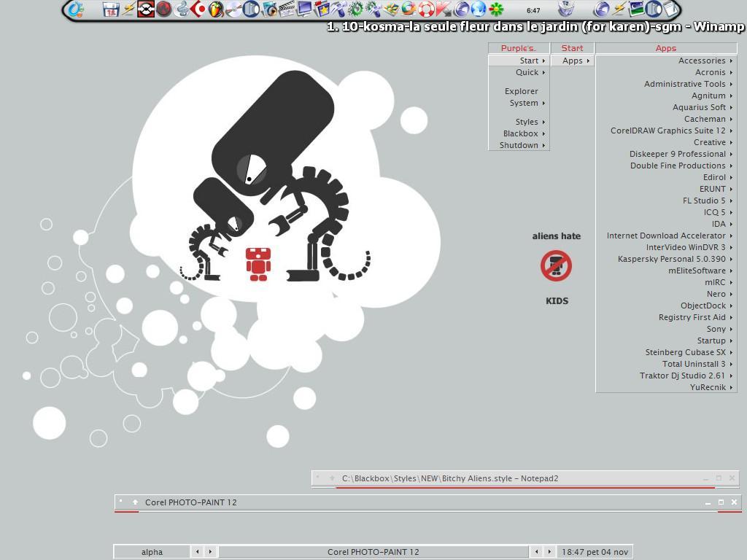Open the clapperboard video icon
747x560 pixels.
287,9
